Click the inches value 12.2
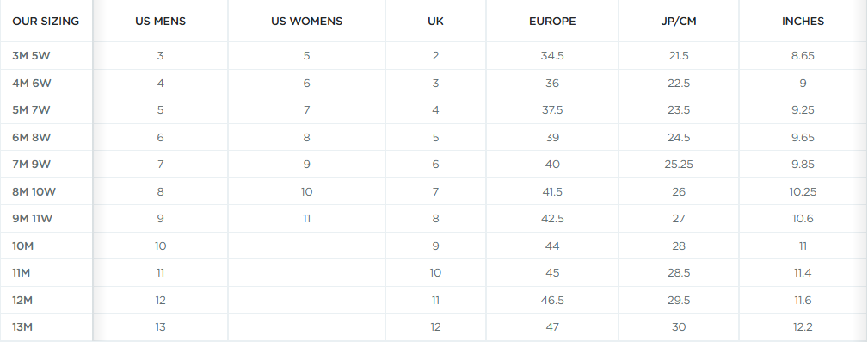The width and height of the screenshot is (868, 342). (803, 327)
